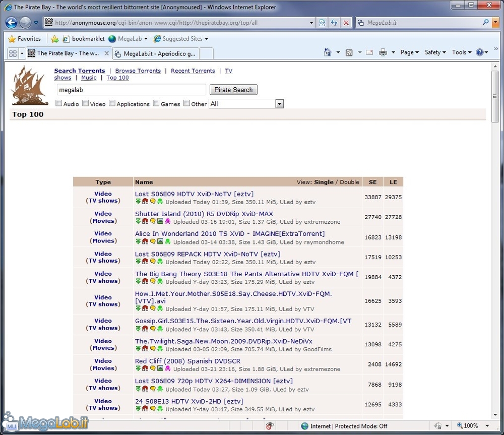This screenshot has height=435, width=504.
Task: Click the Read Mail envelope icon
Action: [x=369, y=52]
